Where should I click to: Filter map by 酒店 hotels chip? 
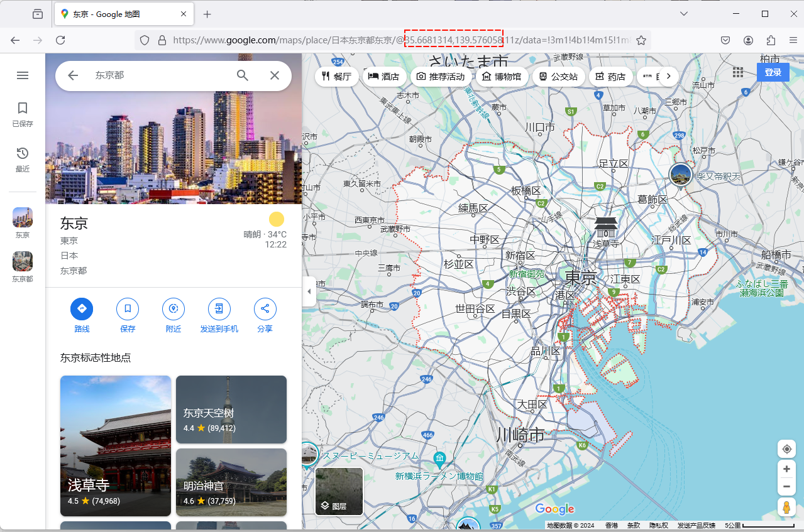point(383,77)
